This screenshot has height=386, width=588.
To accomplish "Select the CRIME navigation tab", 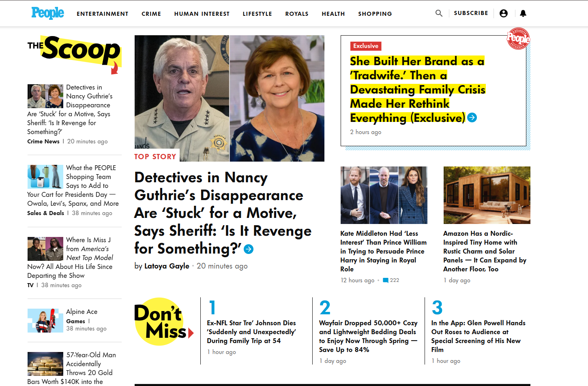I will [151, 14].
